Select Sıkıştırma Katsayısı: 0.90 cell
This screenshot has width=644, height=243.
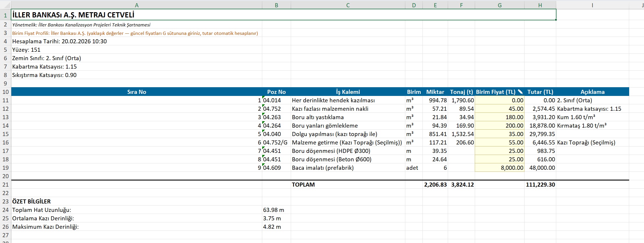tap(137, 75)
